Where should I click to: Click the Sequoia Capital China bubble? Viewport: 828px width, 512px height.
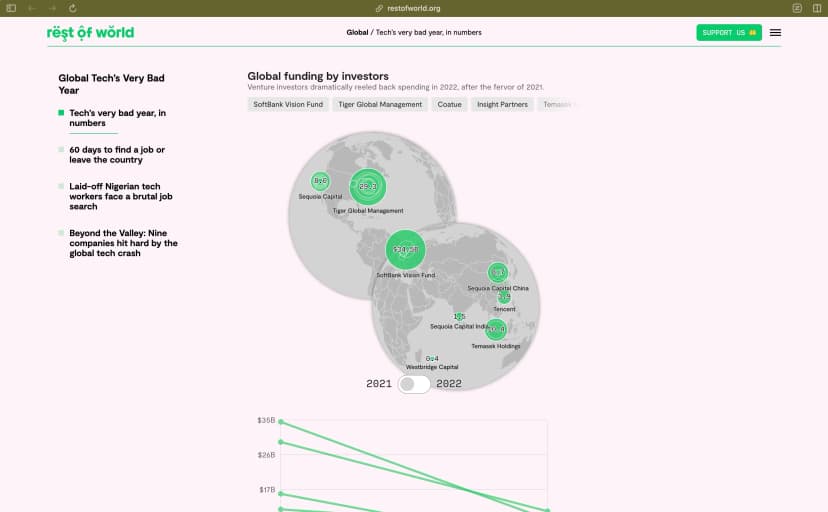[x=497, y=273]
